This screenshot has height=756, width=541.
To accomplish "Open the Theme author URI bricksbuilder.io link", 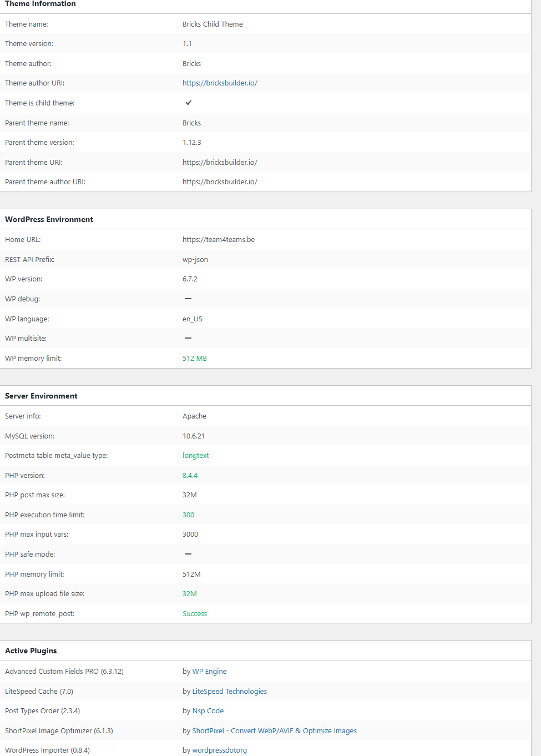I will (x=220, y=83).
